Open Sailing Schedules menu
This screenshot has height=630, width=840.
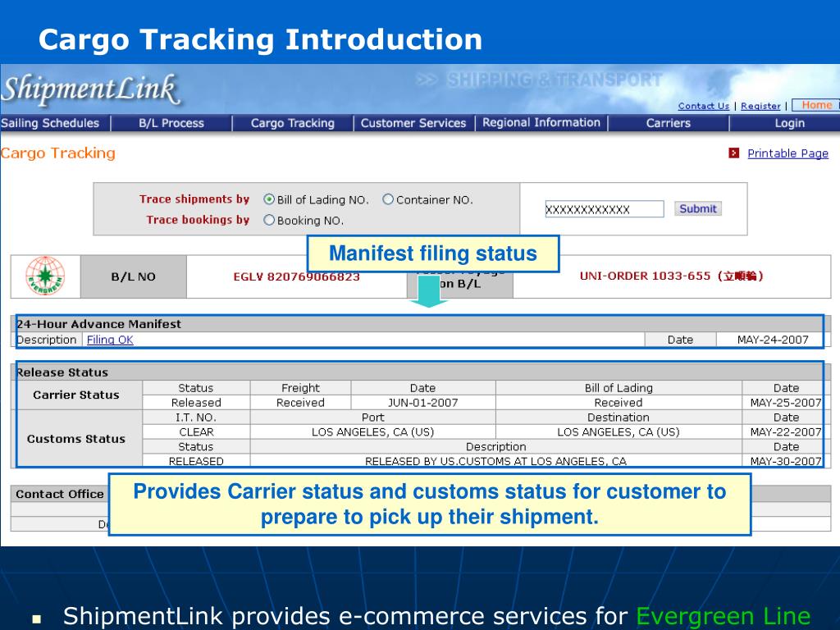point(50,123)
